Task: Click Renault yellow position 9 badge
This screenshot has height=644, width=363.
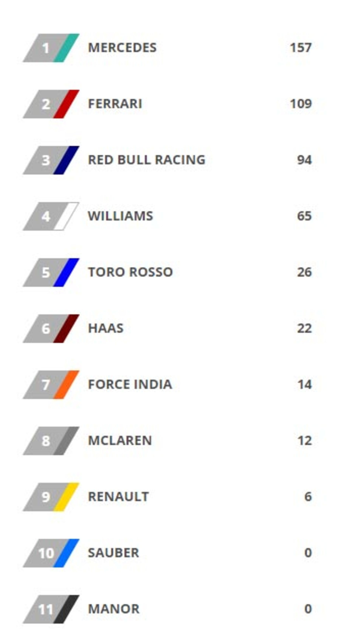Action: point(51,497)
